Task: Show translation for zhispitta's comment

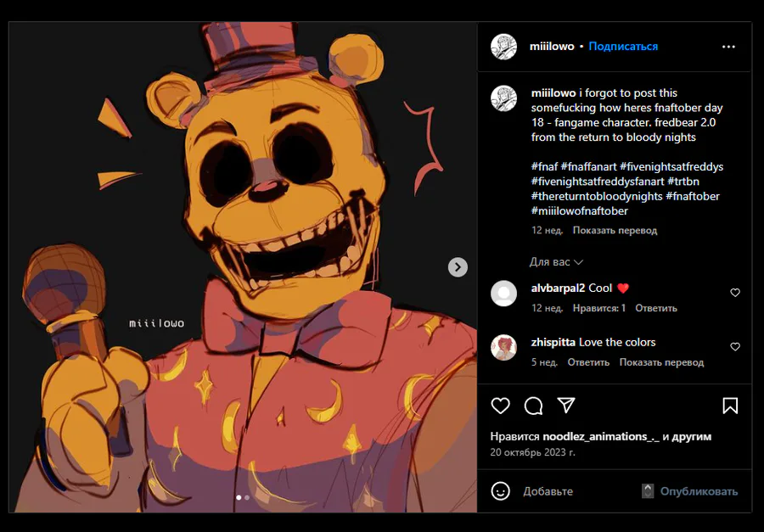Action: pos(661,362)
